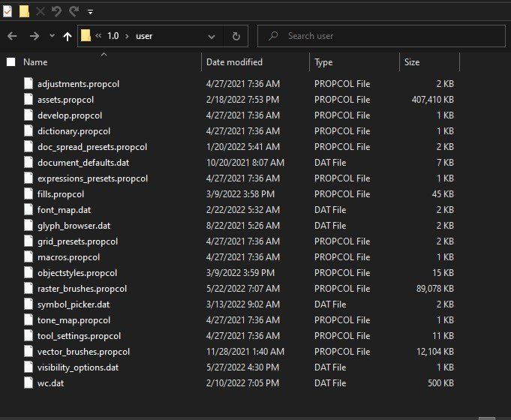Click the Forward navigation arrow
511x420 pixels.
click(34, 36)
